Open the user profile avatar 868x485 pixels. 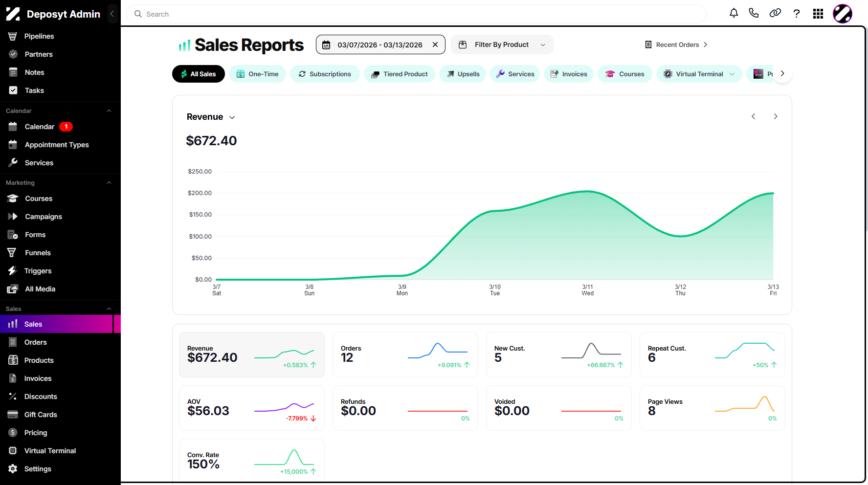pos(843,14)
